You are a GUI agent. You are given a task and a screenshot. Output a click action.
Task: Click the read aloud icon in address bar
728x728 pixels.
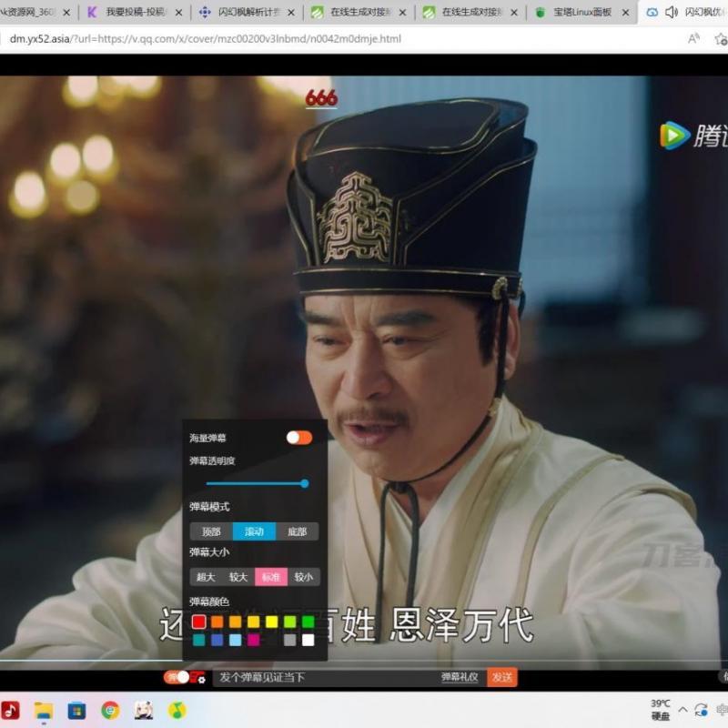tap(693, 38)
